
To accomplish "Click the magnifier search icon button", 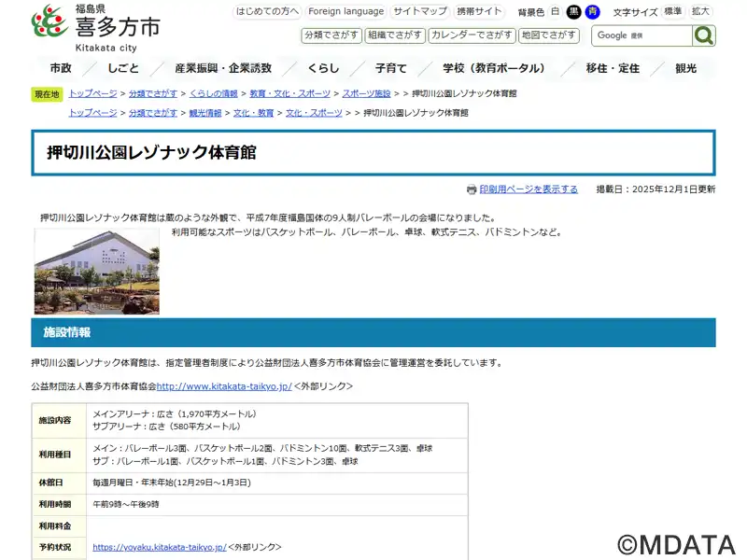I will pos(704,35).
